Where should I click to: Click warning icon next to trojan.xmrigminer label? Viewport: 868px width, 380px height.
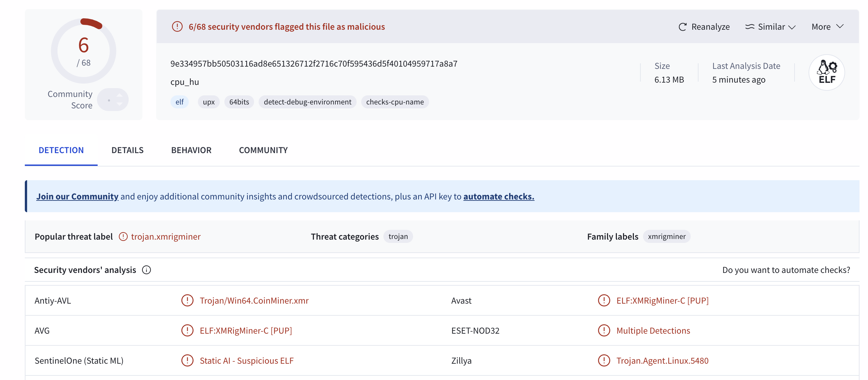(123, 236)
